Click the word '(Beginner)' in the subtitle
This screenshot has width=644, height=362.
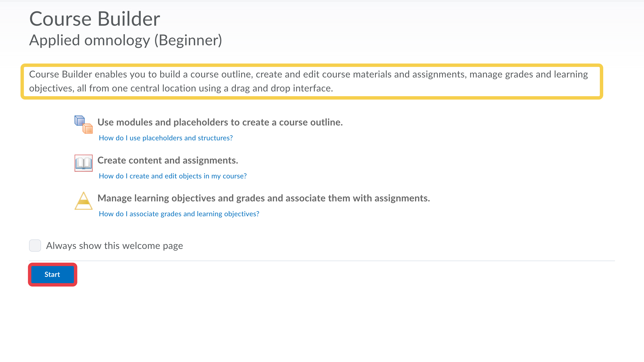(x=188, y=40)
